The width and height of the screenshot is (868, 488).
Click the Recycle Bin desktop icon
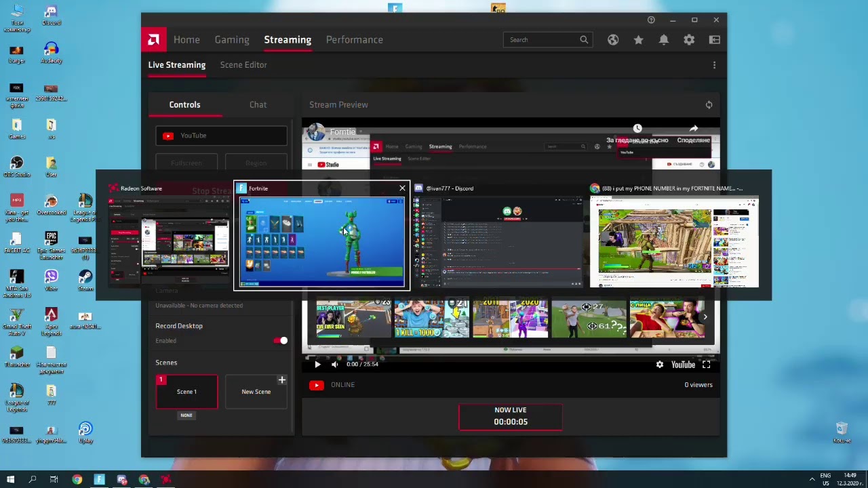pyautogui.click(x=841, y=432)
